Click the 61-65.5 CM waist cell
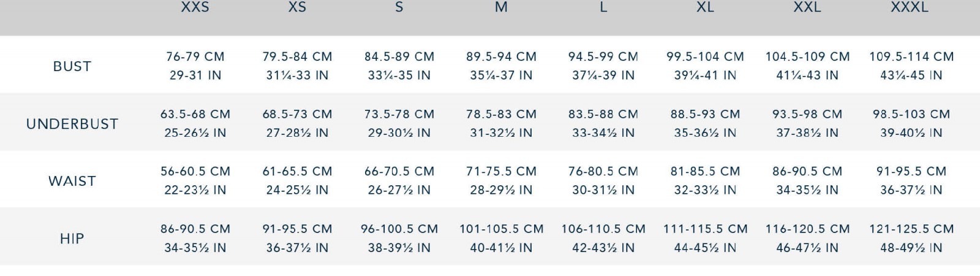980x276 pixels. click(x=297, y=171)
